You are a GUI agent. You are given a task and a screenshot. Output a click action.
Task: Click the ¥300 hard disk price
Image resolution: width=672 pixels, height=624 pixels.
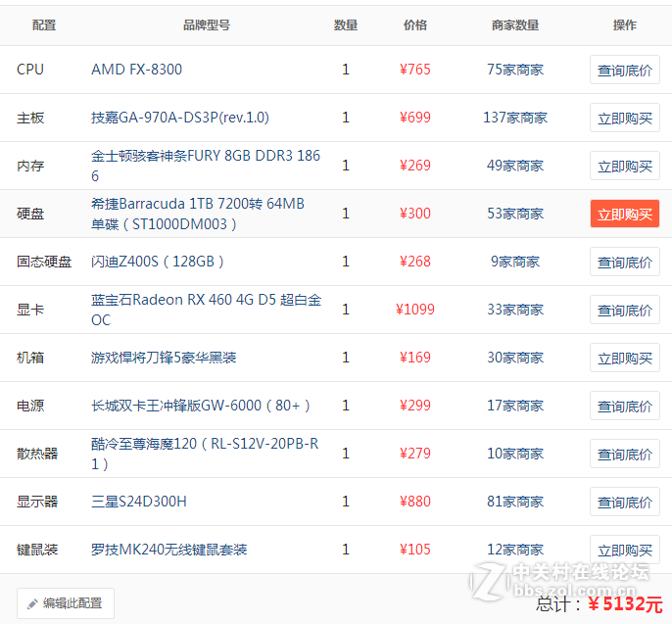pyautogui.click(x=415, y=214)
